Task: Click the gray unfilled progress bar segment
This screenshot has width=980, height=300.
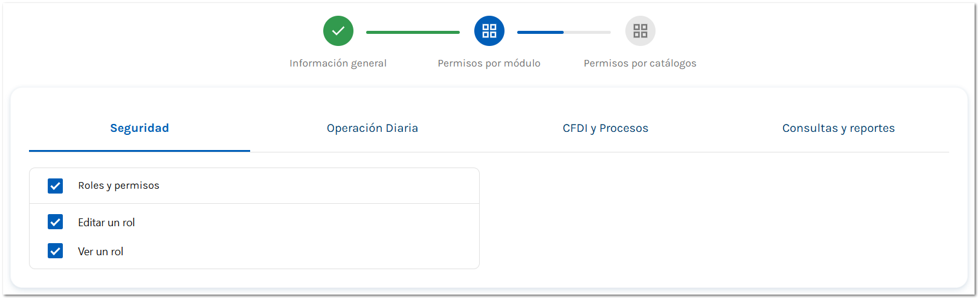Action: pyautogui.click(x=587, y=32)
